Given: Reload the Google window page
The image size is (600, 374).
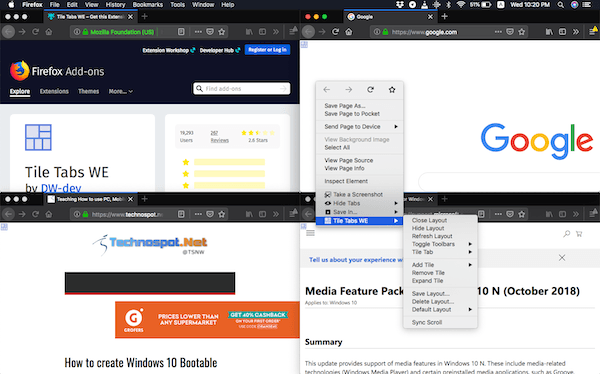Looking at the screenshot, I should 335,32.
